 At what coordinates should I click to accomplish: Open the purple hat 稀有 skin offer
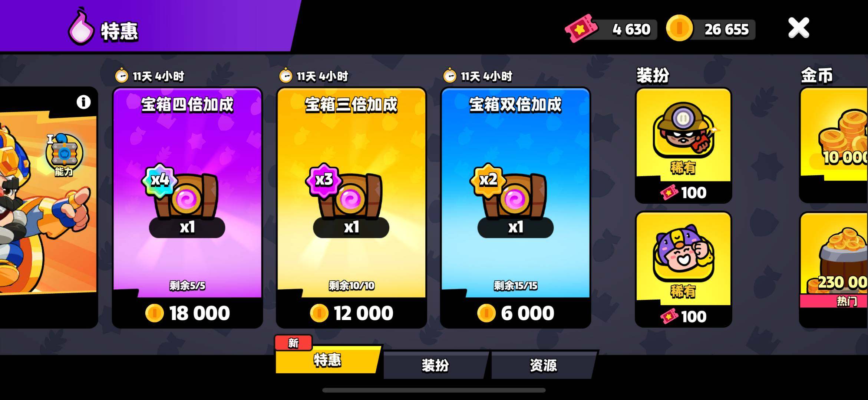683,269
